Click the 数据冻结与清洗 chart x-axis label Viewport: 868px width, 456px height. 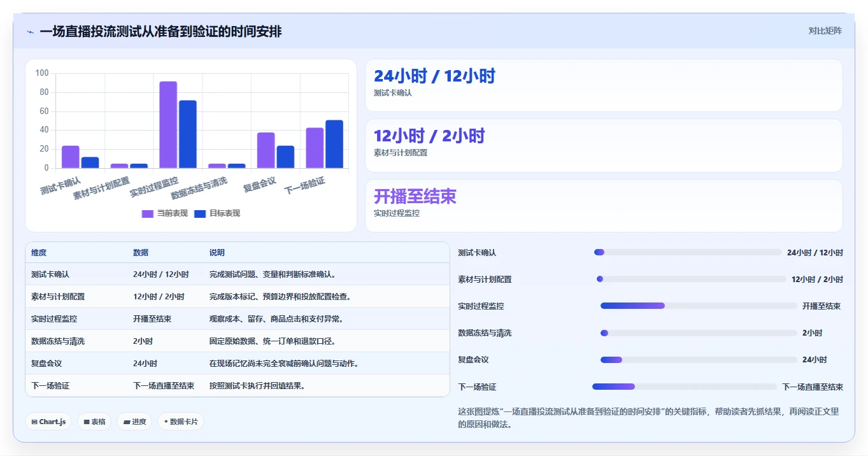(x=199, y=188)
